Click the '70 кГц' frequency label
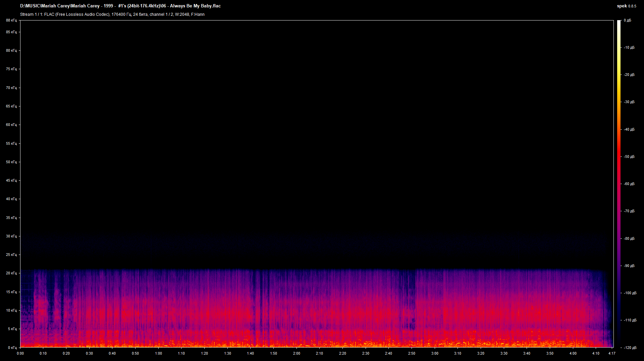 [x=11, y=88]
